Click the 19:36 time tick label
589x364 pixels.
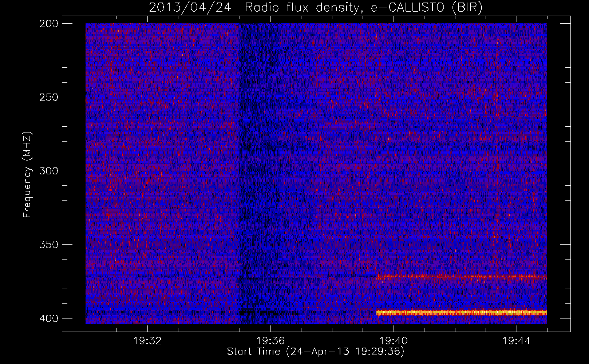270,341
